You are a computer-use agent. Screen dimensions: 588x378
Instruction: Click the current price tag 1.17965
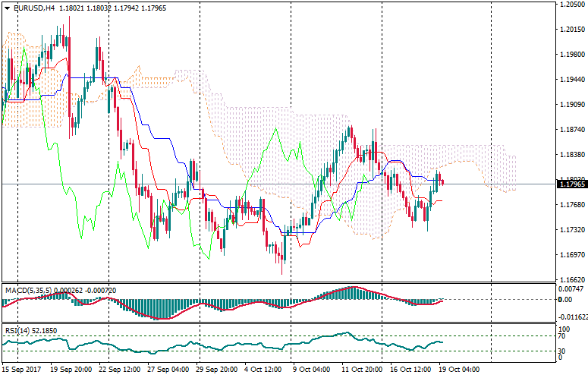tap(572, 184)
